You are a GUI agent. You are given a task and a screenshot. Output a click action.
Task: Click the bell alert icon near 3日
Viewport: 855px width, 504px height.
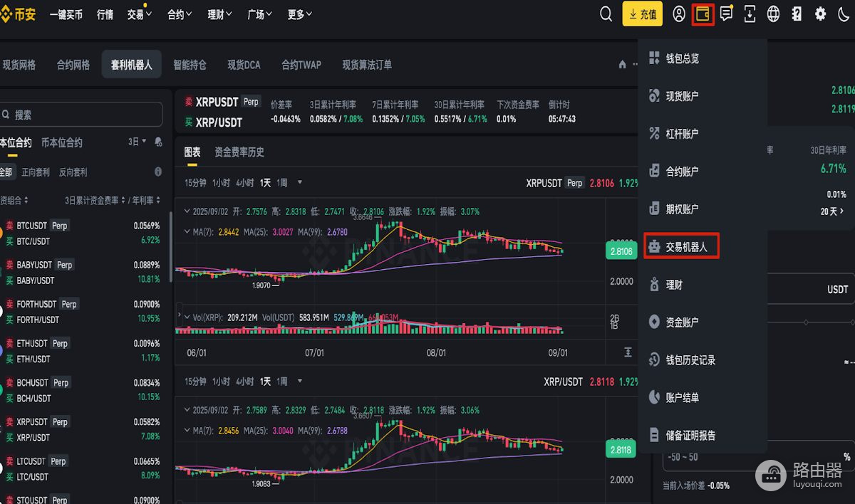157,142
